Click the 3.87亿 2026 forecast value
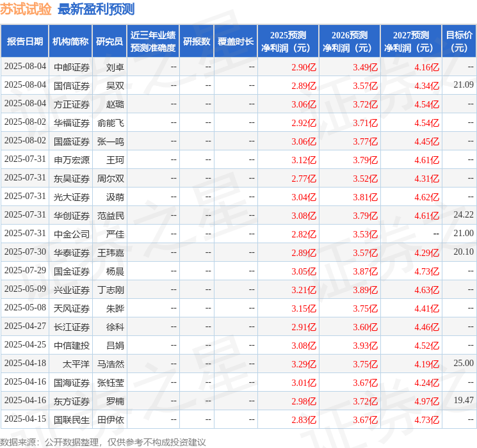This screenshot has height=448, width=477. pyautogui.click(x=366, y=271)
